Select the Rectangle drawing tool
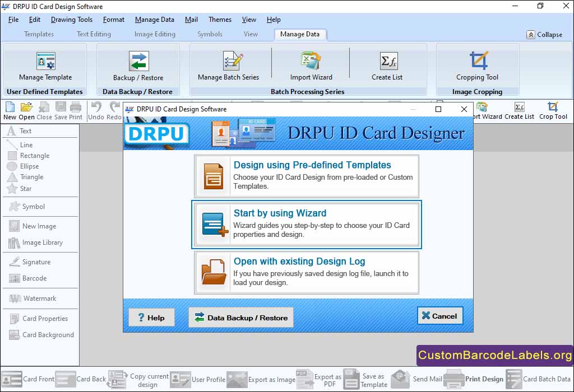The image size is (574, 392). [29, 156]
